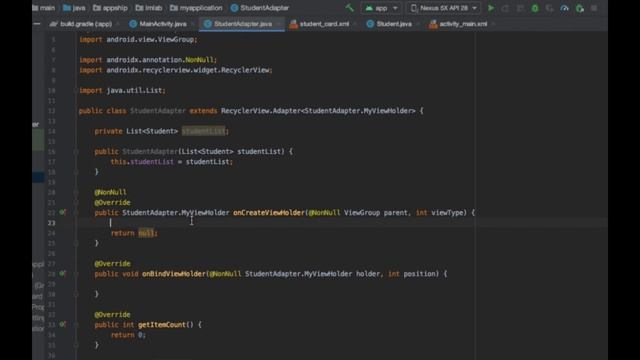Collapse the getItemCount method fold marker
Viewport: 640px width, 360px height.
[76, 325]
